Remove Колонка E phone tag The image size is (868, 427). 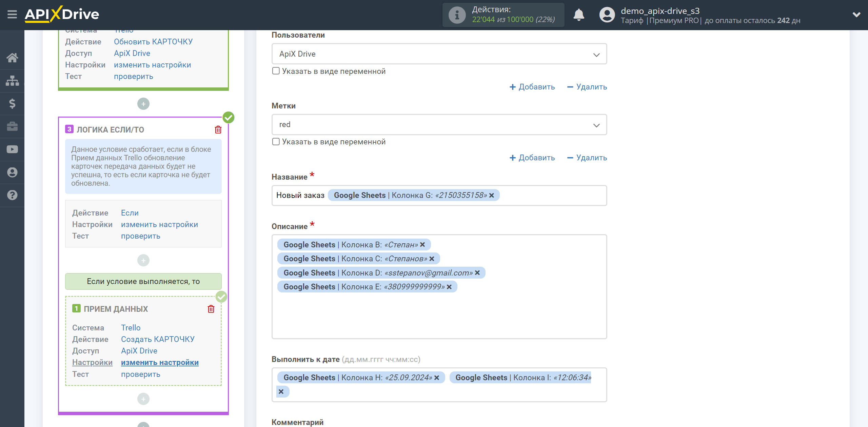coord(449,287)
